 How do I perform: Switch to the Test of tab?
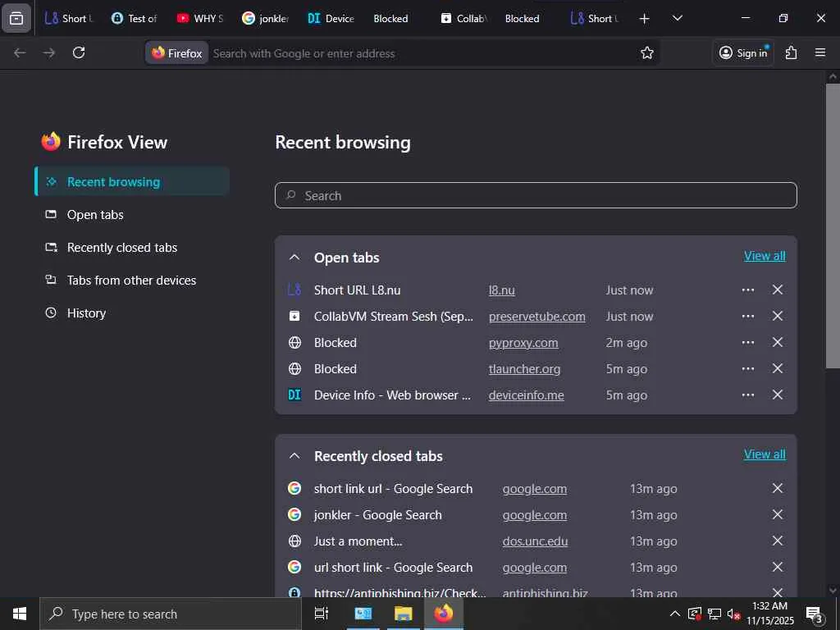(134, 19)
